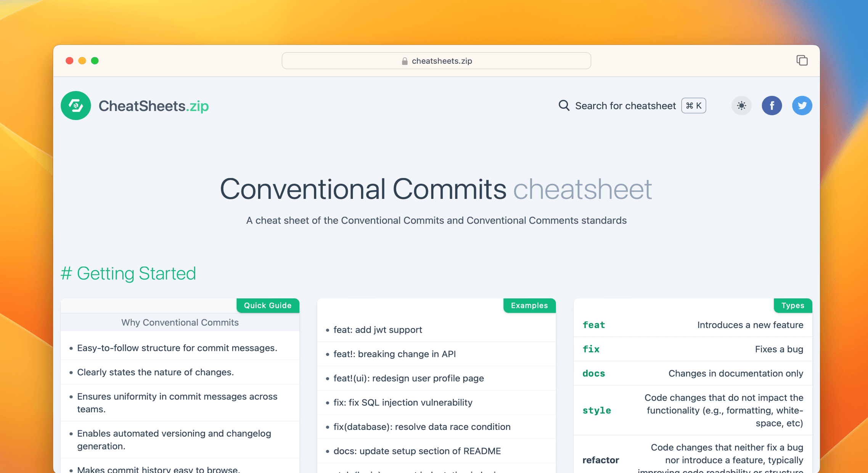Click the yellow macOS minimize button
Screen dimensions: 868x473
[82, 60]
